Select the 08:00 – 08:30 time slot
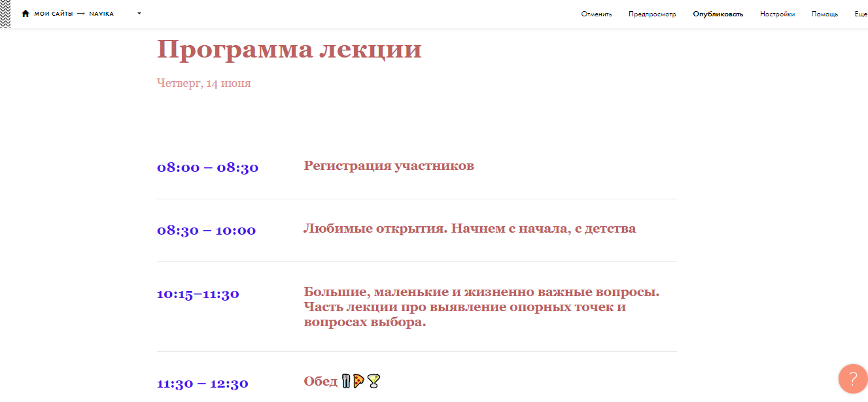Image resolution: width=868 pixels, height=402 pixels. point(207,167)
